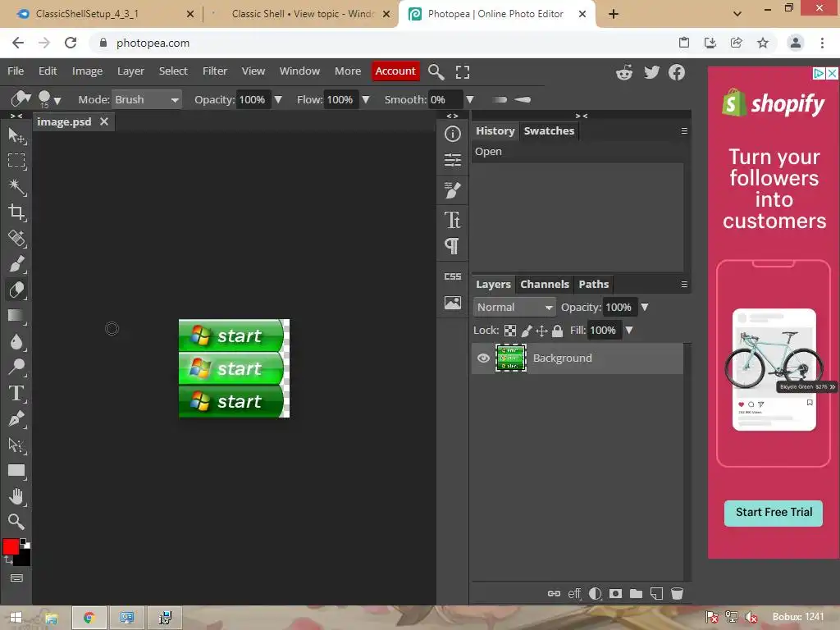Toggle fullscreen mode icon
This screenshot has width=840, height=630.
tap(463, 72)
